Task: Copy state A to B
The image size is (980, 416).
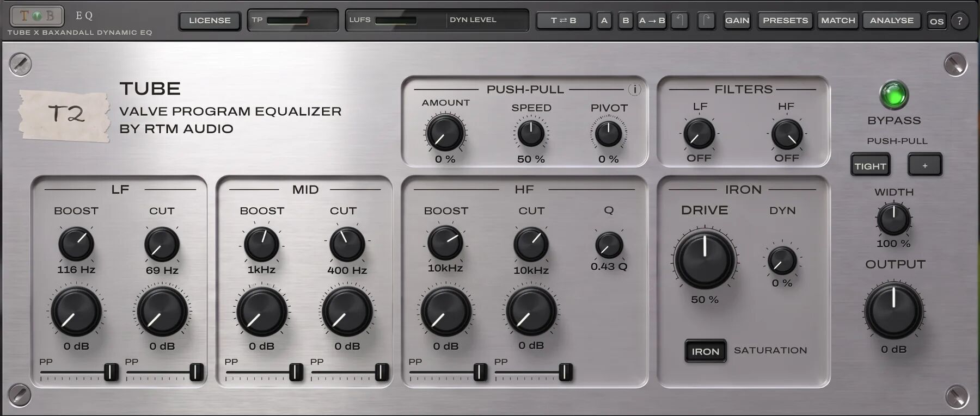Action: point(652,21)
